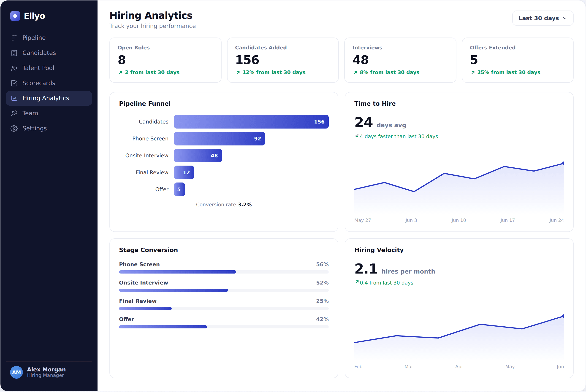Click the Time to Hire chart's last data point
Image resolution: width=586 pixels, height=392 pixels.
[563, 163]
